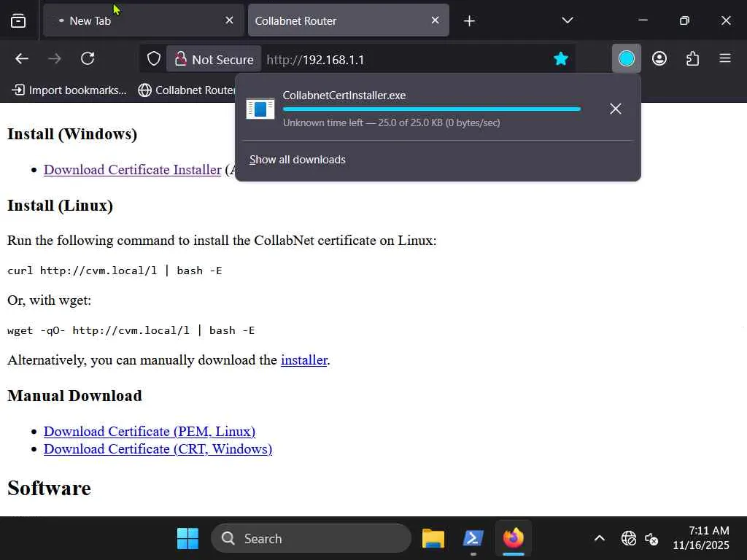Open the clock showing 7:11 AM

click(x=701, y=538)
